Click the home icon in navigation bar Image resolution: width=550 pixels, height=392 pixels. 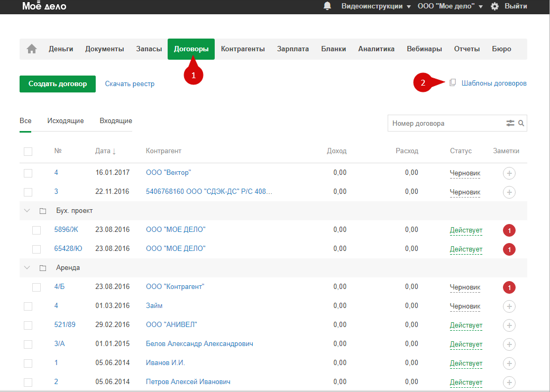[32, 49]
